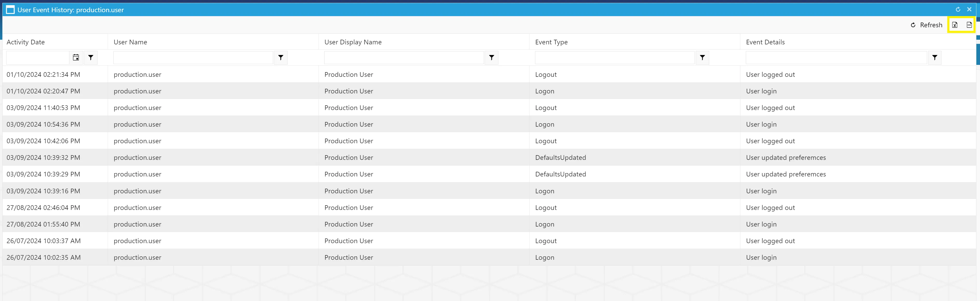Click 'User updated preferemces' in the 10:39:29 PM row
Screen dimensions: 980x301
[786, 174]
